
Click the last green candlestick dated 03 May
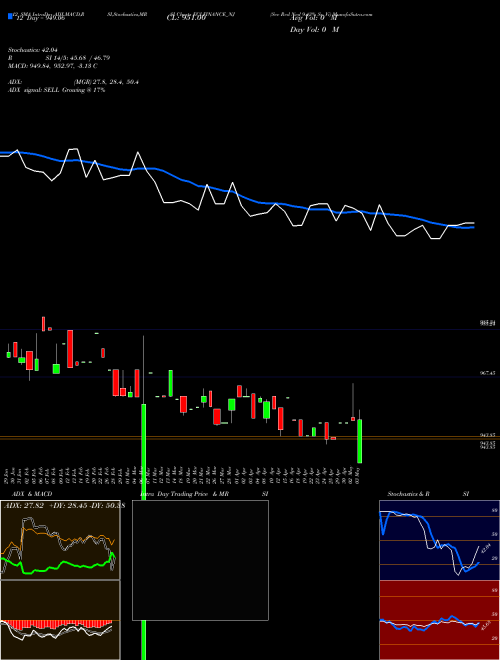point(359,441)
